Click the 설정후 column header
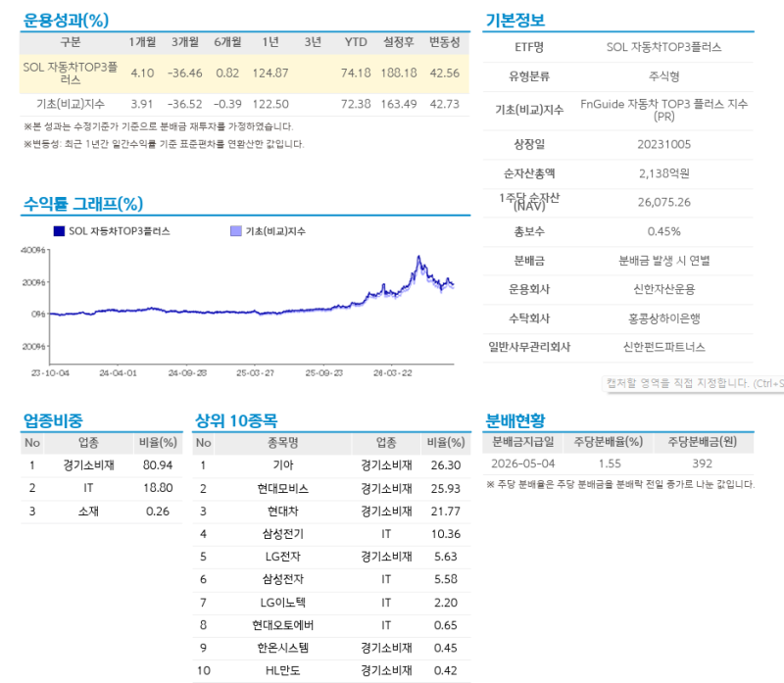This screenshot has height=683, width=784. click(x=399, y=42)
